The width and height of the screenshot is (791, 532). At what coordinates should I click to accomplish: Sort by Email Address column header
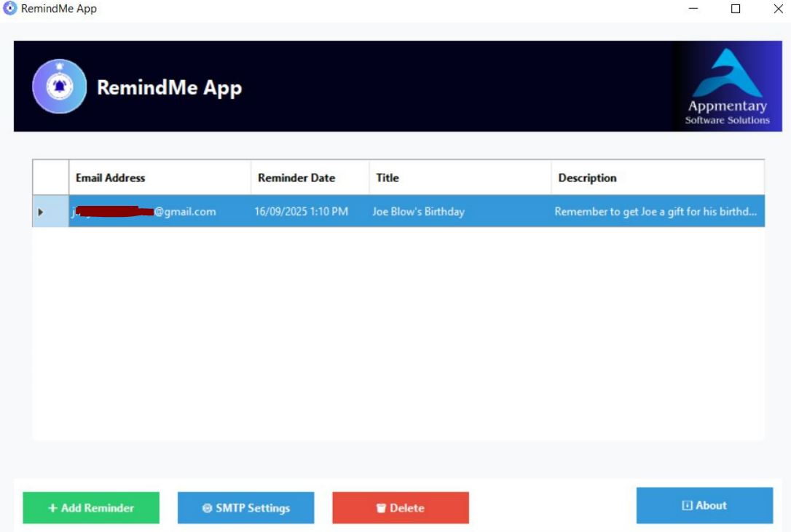click(160, 178)
